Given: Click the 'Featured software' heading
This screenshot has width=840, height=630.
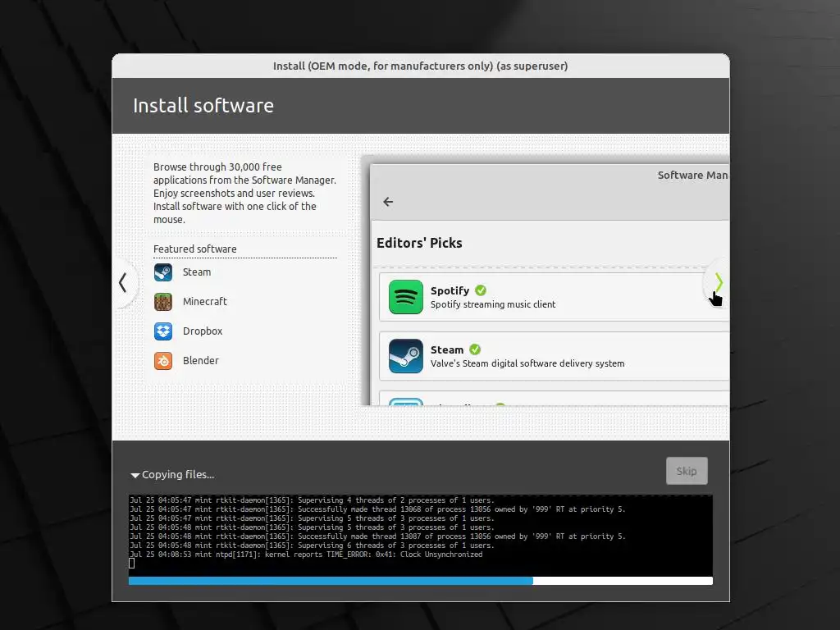Looking at the screenshot, I should (195, 249).
